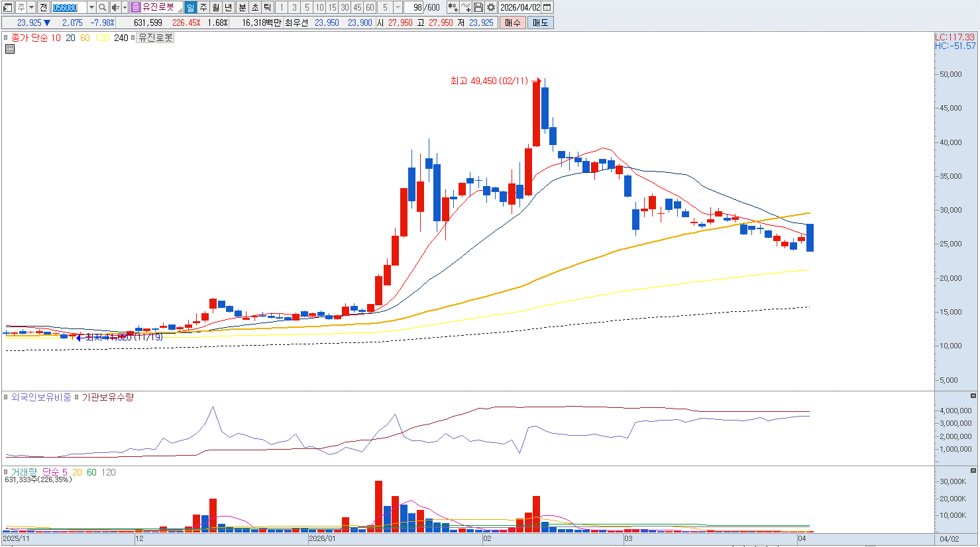The height and width of the screenshot is (547, 980).
Task: Click the 최우선 quote label
Action: [296, 23]
